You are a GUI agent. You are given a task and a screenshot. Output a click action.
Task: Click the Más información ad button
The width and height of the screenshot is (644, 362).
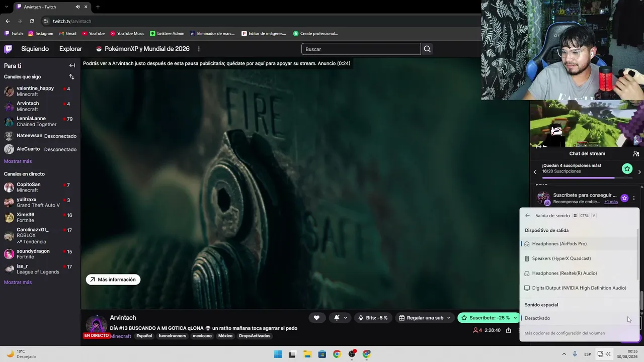(113, 280)
